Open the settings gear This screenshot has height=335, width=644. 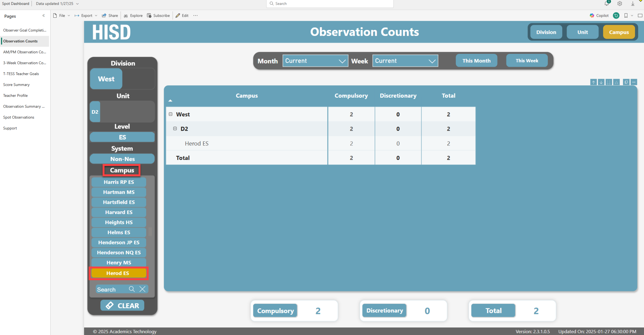click(x=620, y=4)
